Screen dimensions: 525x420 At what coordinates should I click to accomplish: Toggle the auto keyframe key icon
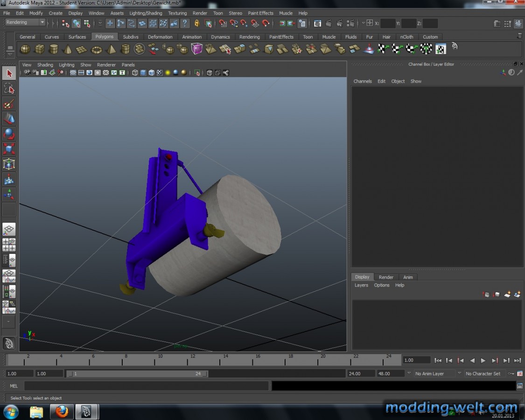click(511, 373)
